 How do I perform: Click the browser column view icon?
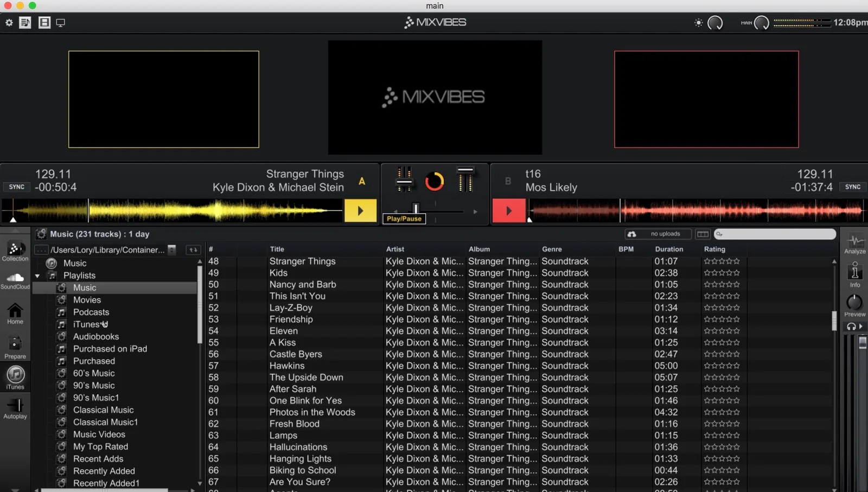point(703,234)
